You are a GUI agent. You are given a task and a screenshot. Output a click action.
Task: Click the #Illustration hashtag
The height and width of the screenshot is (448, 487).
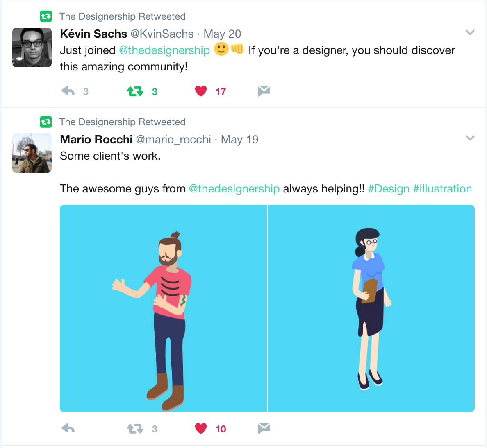point(443,189)
